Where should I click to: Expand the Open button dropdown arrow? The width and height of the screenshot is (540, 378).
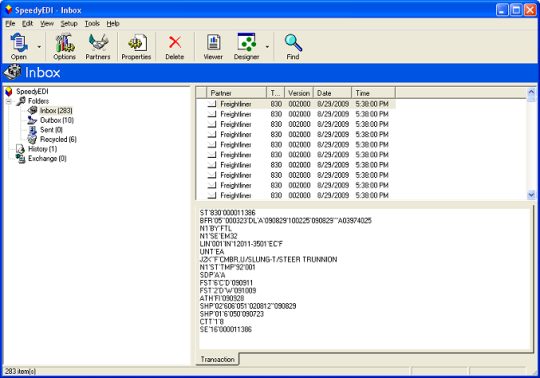pos(39,47)
